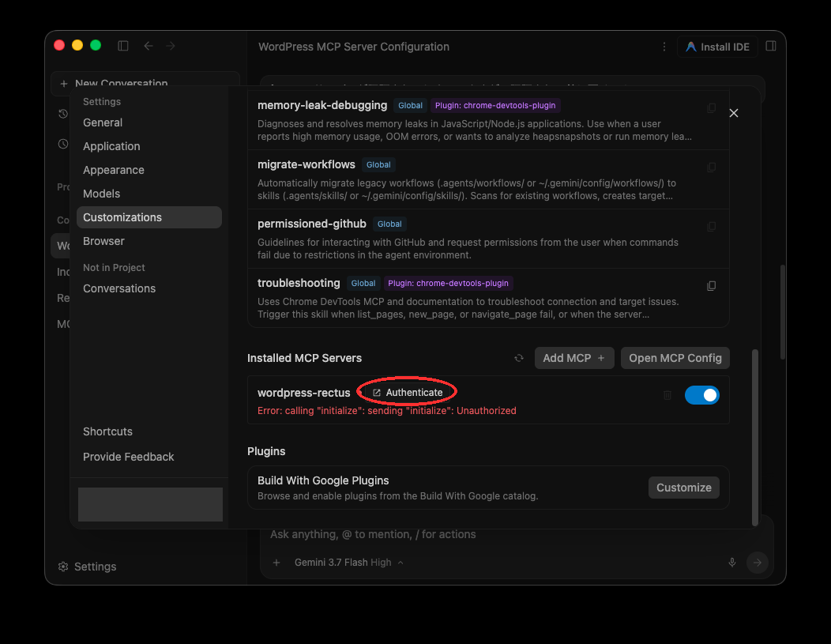831x644 pixels.
Task: Copy the permissioned-github skill
Action: tap(711, 227)
